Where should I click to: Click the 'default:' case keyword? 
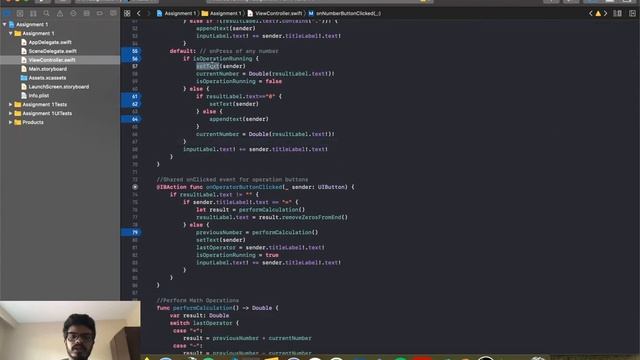(x=183, y=51)
